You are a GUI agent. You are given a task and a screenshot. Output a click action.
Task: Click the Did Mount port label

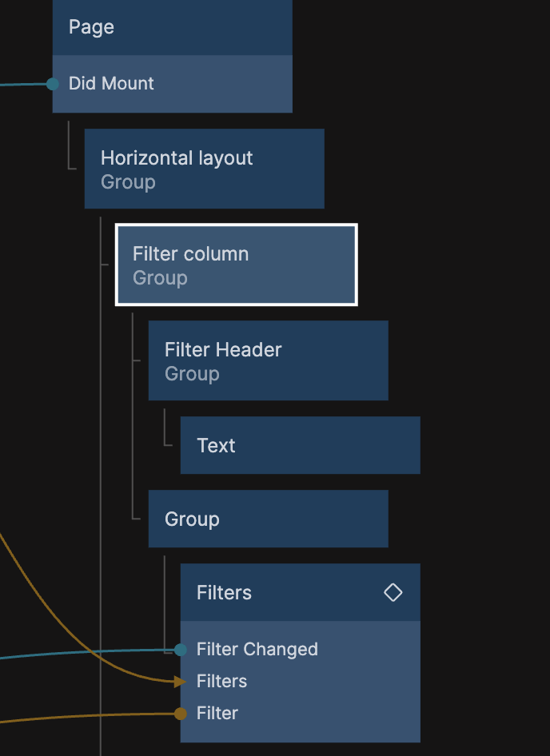(111, 83)
